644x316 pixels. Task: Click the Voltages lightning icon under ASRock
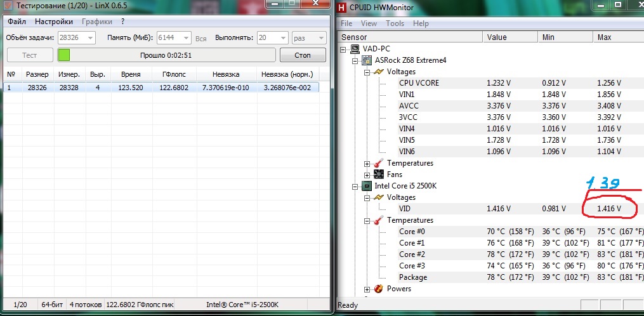[x=378, y=72]
